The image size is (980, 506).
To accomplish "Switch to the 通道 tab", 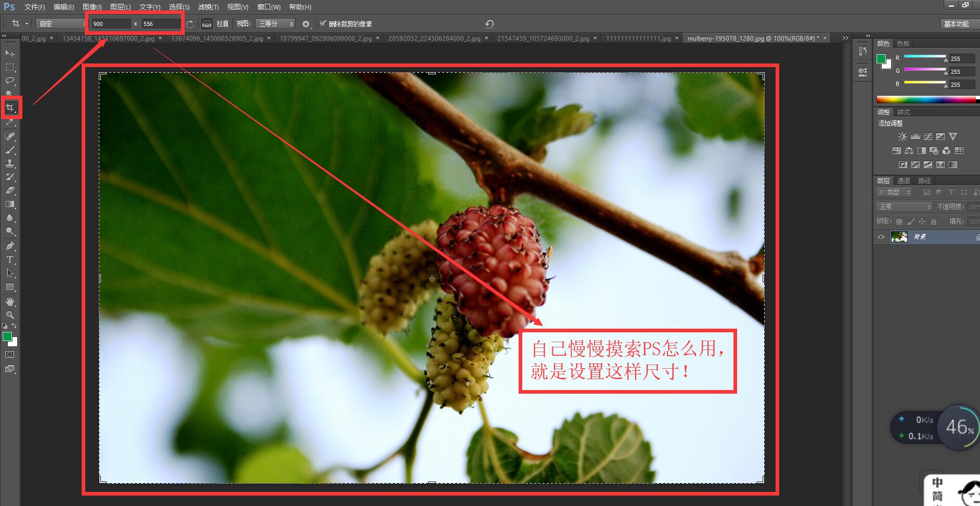I will coord(904,180).
